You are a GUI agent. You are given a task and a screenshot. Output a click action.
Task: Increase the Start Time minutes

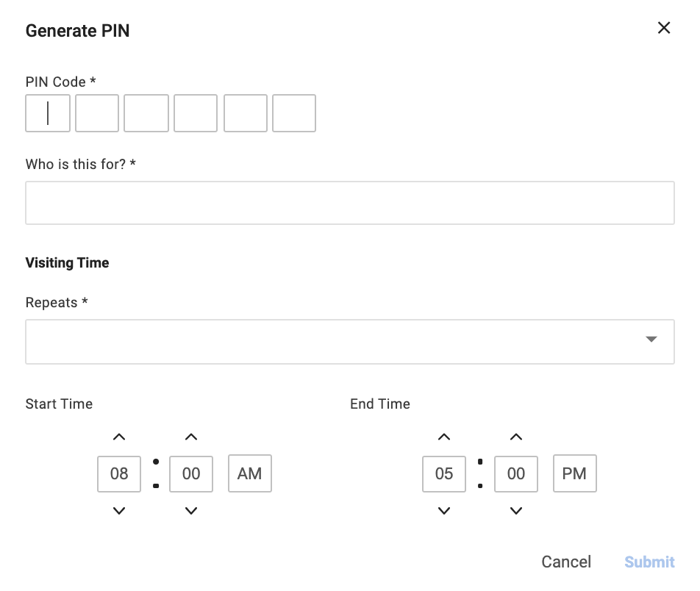[x=191, y=437]
